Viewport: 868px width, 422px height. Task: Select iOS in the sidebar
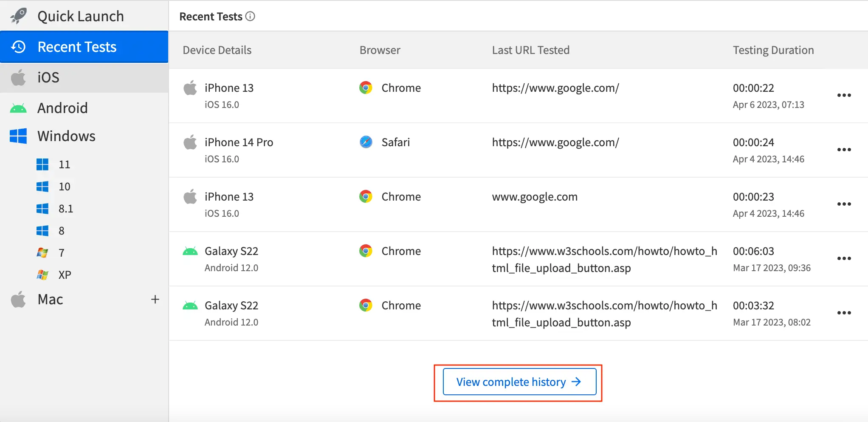[48, 77]
